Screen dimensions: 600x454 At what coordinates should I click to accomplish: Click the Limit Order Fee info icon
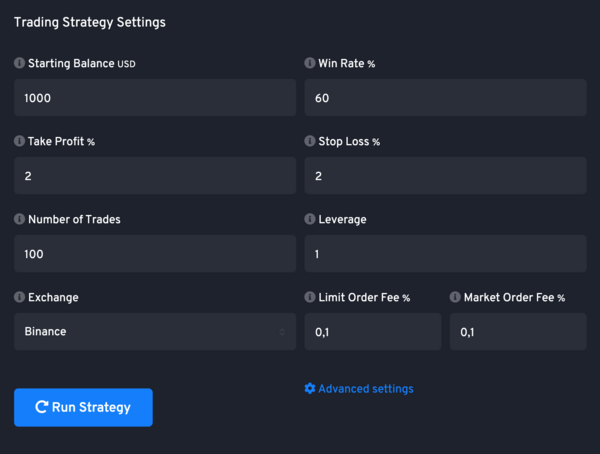pos(310,297)
